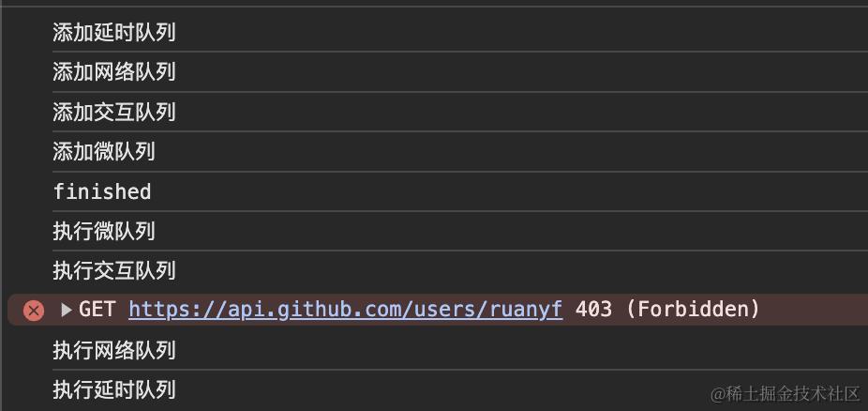
Task: Expand the GET request error details
Action: pyautogui.click(x=66, y=310)
